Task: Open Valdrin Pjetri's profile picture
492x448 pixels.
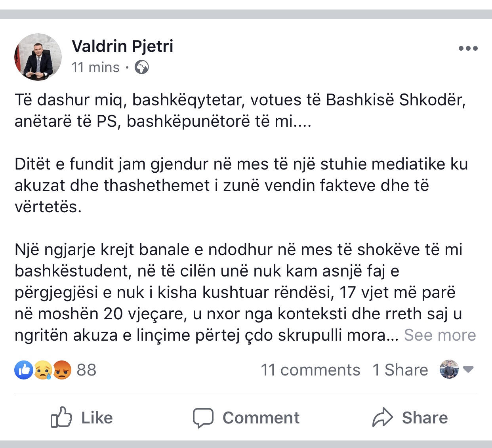Action: (38, 57)
